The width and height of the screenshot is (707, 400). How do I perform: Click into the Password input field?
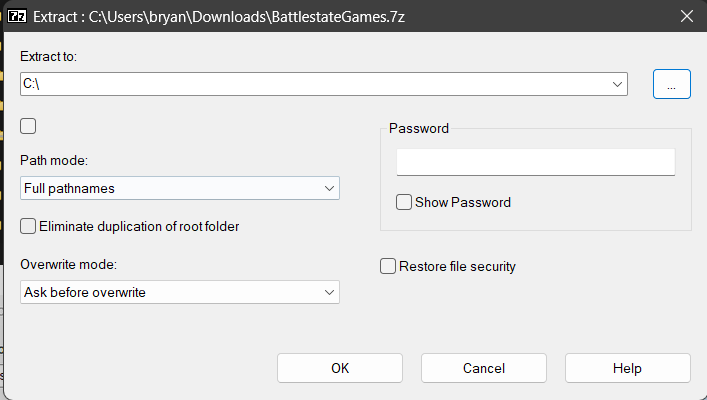pyautogui.click(x=536, y=162)
